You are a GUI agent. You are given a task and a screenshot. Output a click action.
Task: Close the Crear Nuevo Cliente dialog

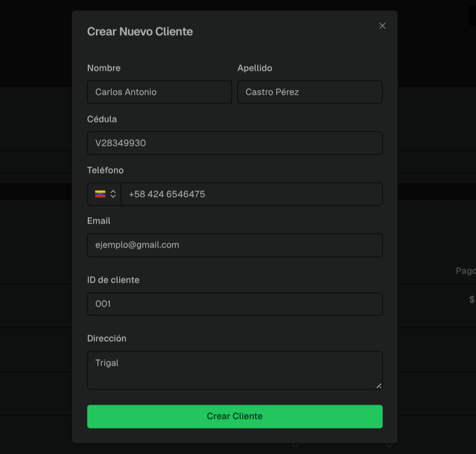[x=382, y=26]
